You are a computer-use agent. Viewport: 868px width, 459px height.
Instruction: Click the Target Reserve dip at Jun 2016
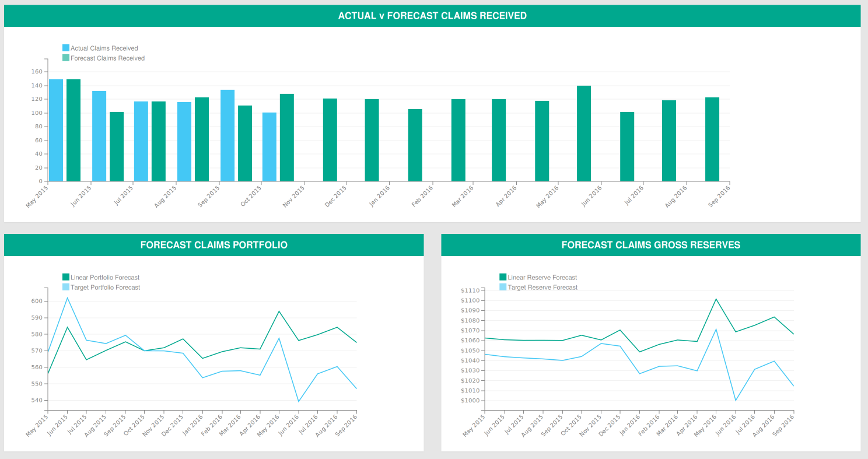pos(736,400)
